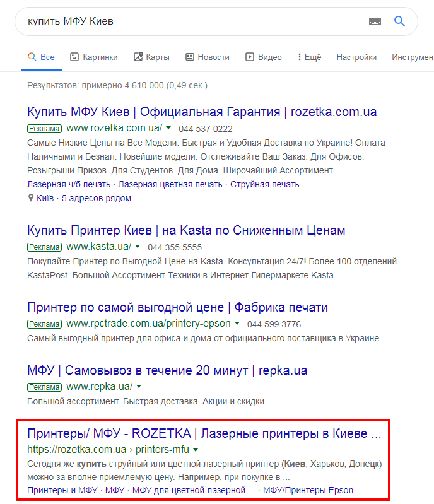Click description Большой ассортимент. Быстрая доставка
The width and height of the screenshot is (434, 504).
147,401
